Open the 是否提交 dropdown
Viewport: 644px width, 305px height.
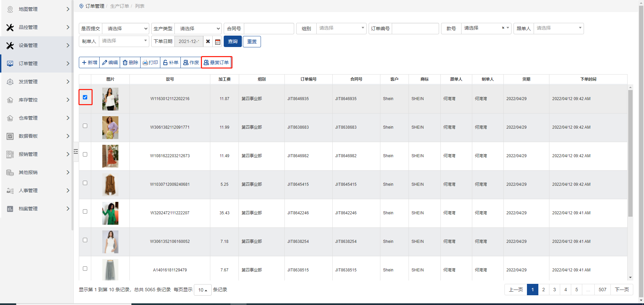[x=126, y=29]
